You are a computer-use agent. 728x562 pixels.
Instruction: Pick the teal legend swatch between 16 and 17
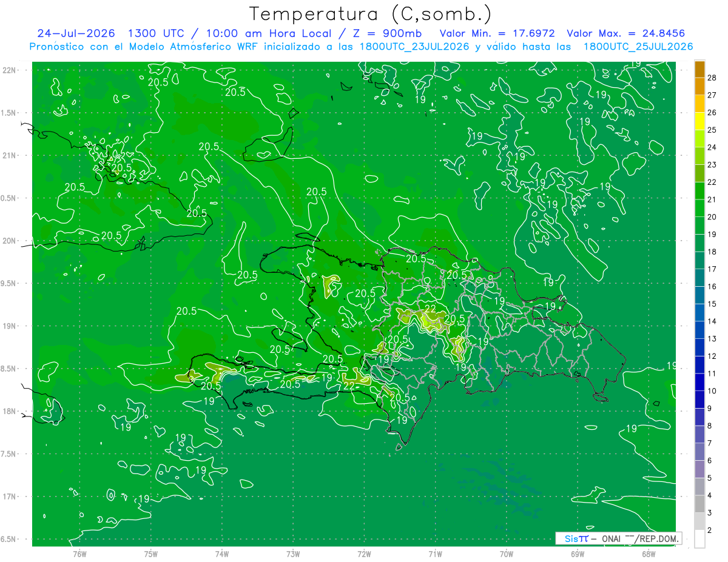(x=699, y=278)
